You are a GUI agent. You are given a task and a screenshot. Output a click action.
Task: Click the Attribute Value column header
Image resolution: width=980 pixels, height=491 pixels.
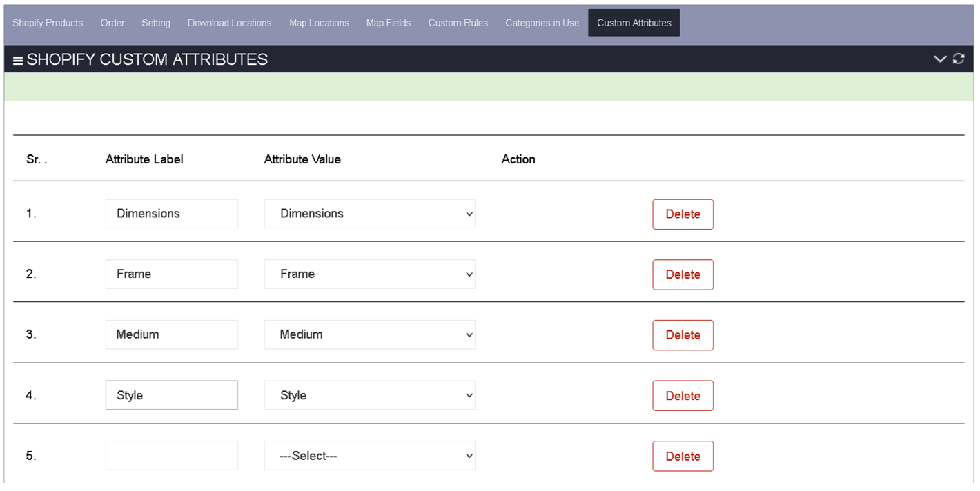302,159
